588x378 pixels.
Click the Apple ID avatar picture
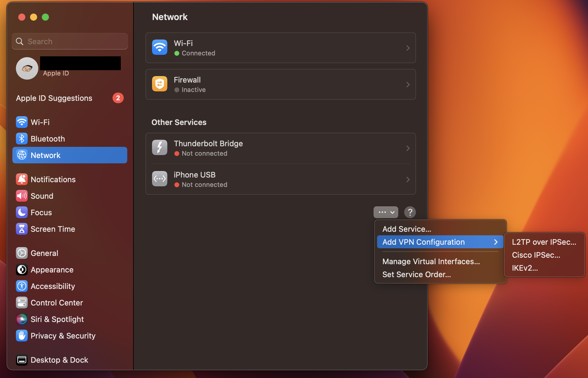(27, 68)
